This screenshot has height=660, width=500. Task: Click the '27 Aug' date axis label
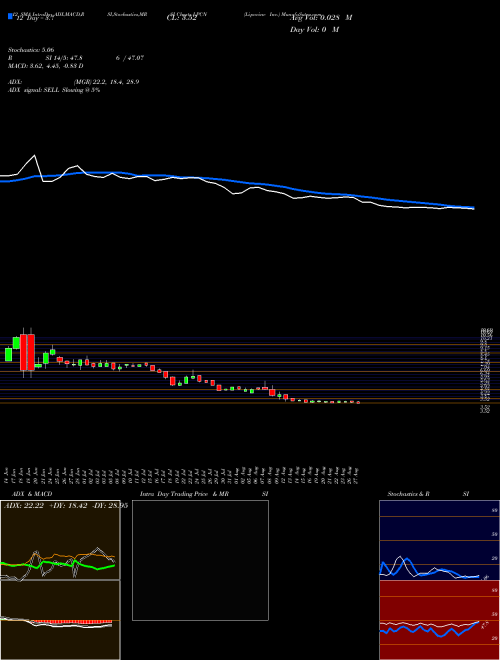[x=357, y=474]
